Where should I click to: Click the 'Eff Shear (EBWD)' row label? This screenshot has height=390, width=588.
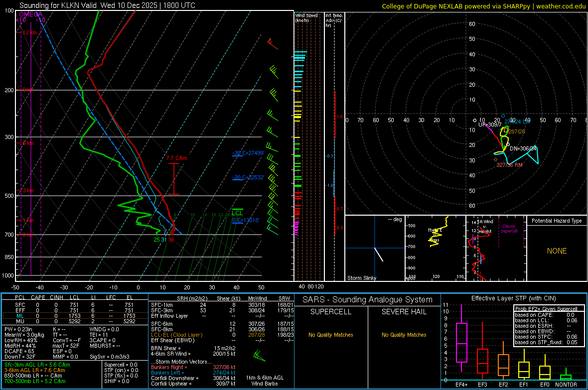(x=173, y=340)
